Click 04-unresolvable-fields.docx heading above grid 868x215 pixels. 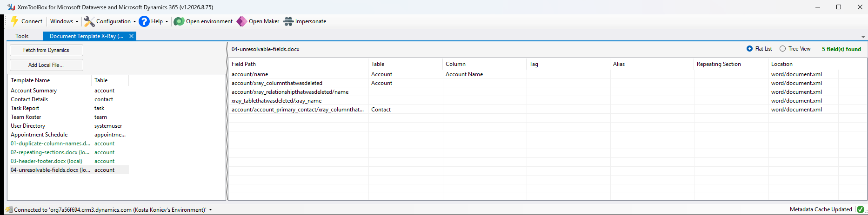pos(266,49)
